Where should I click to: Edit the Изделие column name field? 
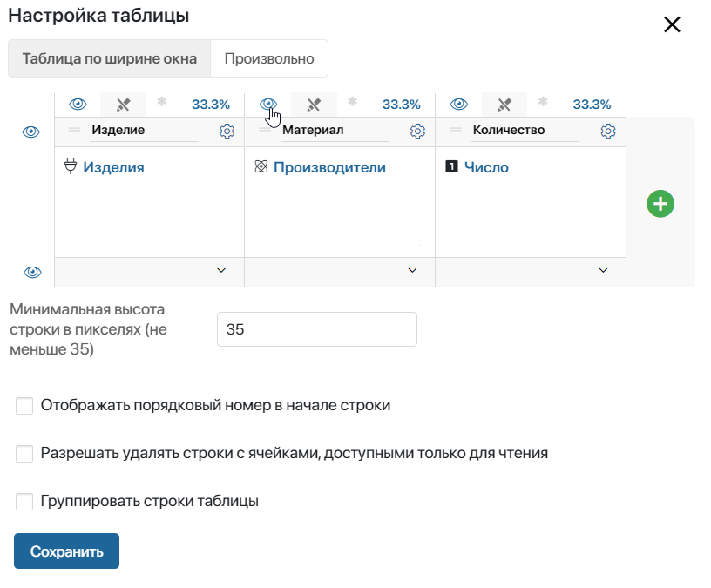click(x=144, y=131)
